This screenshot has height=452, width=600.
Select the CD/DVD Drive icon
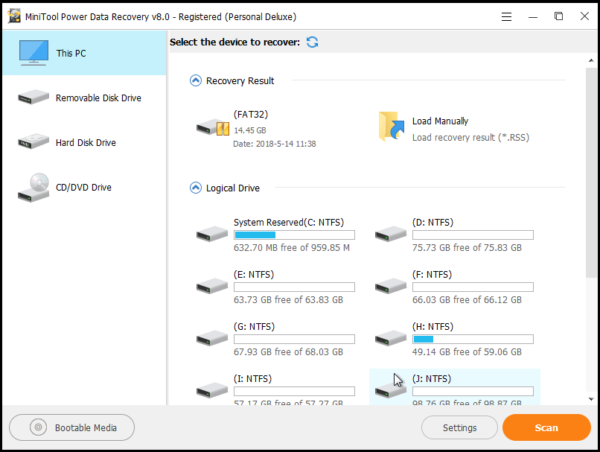click(x=33, y=187)
